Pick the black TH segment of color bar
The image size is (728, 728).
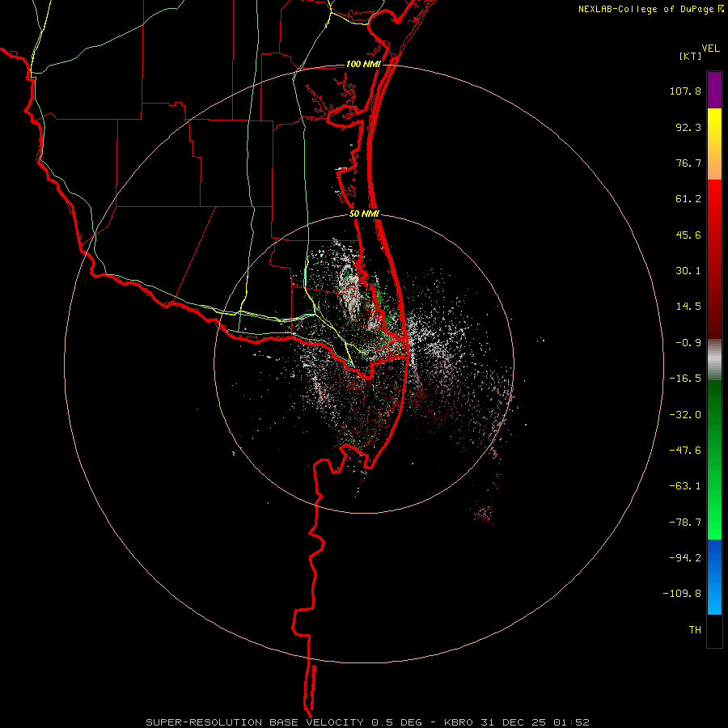(714, 631)
